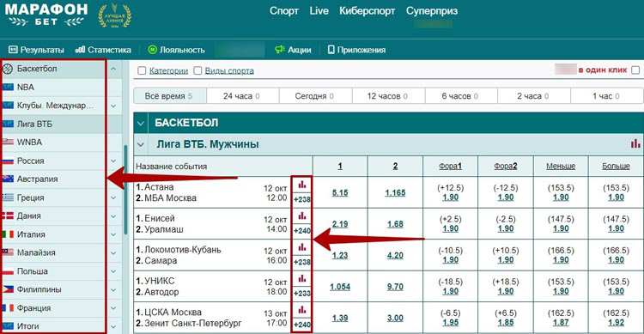Open statistics icon for Енисей vs Уралмаш
The image size is (644, 334).
click(302, 216)
